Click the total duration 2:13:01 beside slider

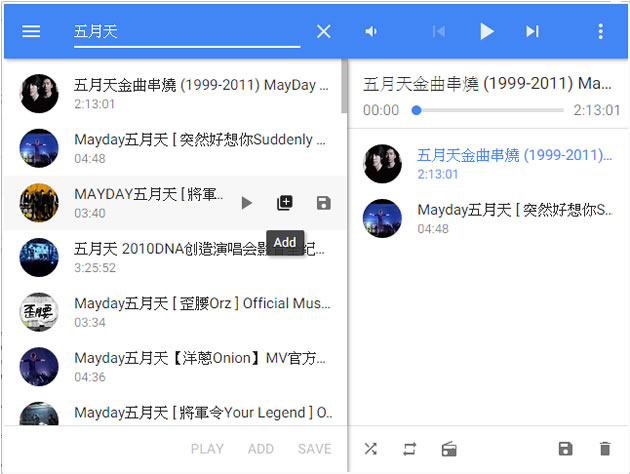click(x=597, y=110)
